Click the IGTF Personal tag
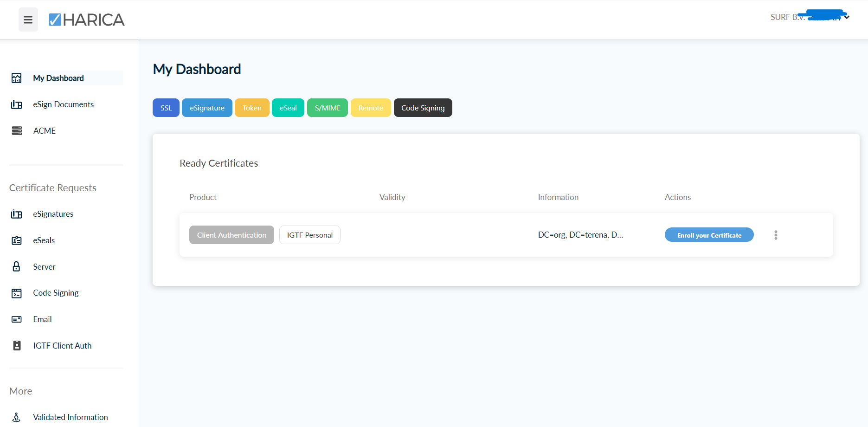Image resolution: width=868 pixels, height=427 pixels. point(310,235)
